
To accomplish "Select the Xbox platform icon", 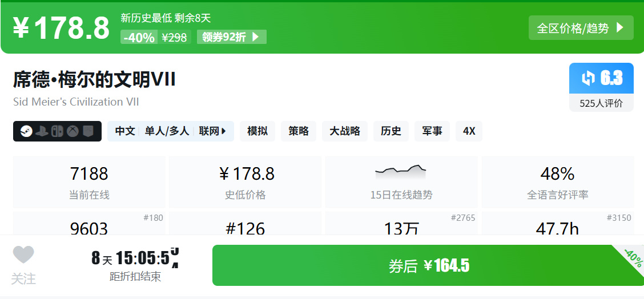I will 73,131.
